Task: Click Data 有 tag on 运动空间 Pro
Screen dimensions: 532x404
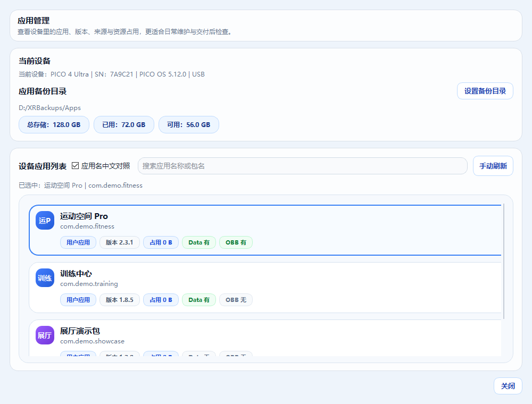Action: pyautogui.click(x=199, y=242)
